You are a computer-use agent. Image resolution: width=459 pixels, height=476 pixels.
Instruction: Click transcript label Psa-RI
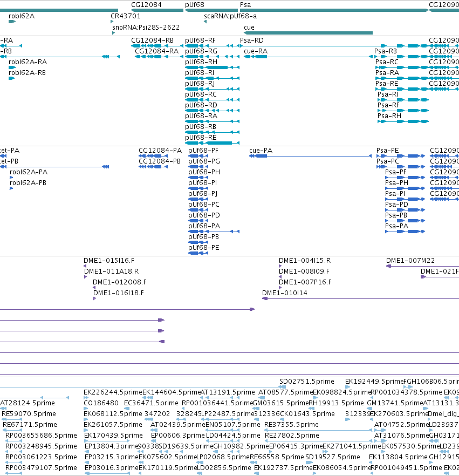pos(388,94)
